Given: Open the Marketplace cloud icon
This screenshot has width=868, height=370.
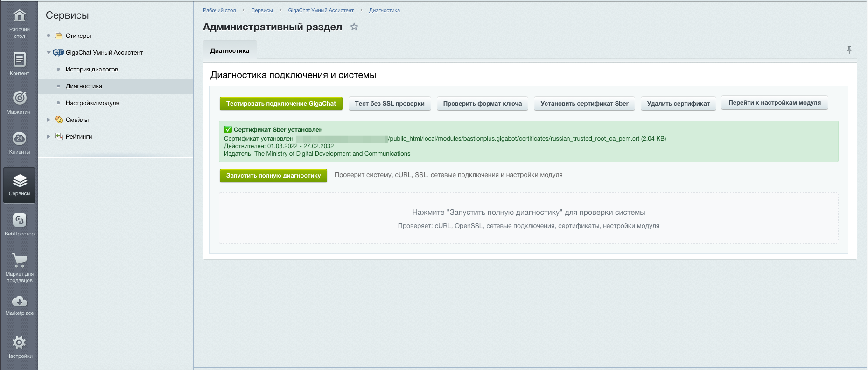Looking at the screenshot, I should [x=19, y=301].
